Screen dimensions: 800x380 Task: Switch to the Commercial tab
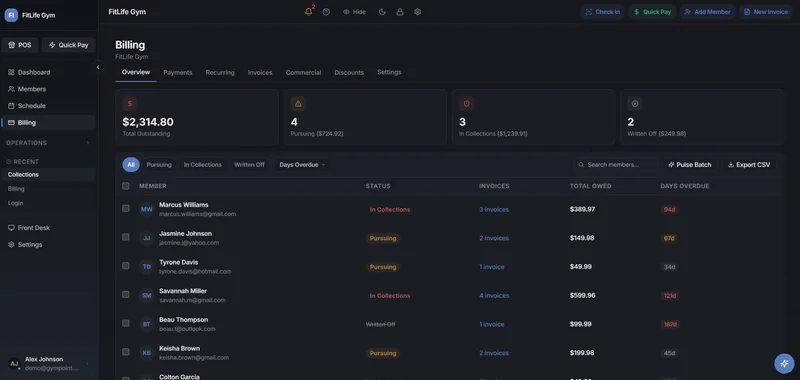click(x=303, y=72)
